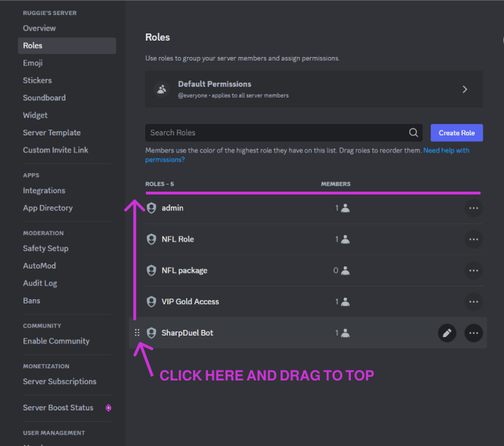Open Server Template page

tap(52, 133)
